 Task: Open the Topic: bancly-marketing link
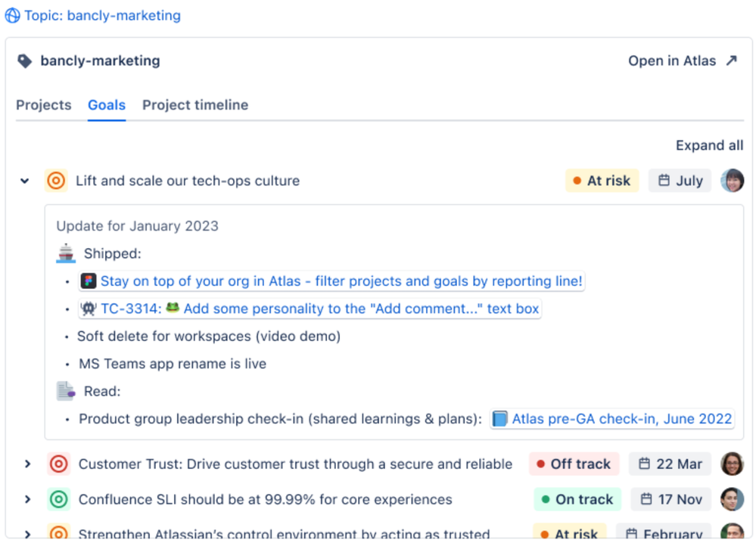coord(102,15)
